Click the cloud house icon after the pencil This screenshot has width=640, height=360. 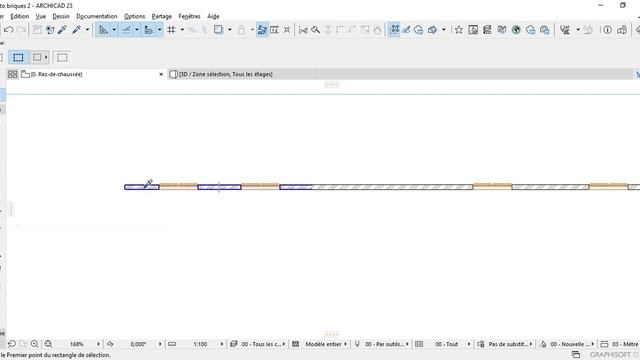[418, 30]
